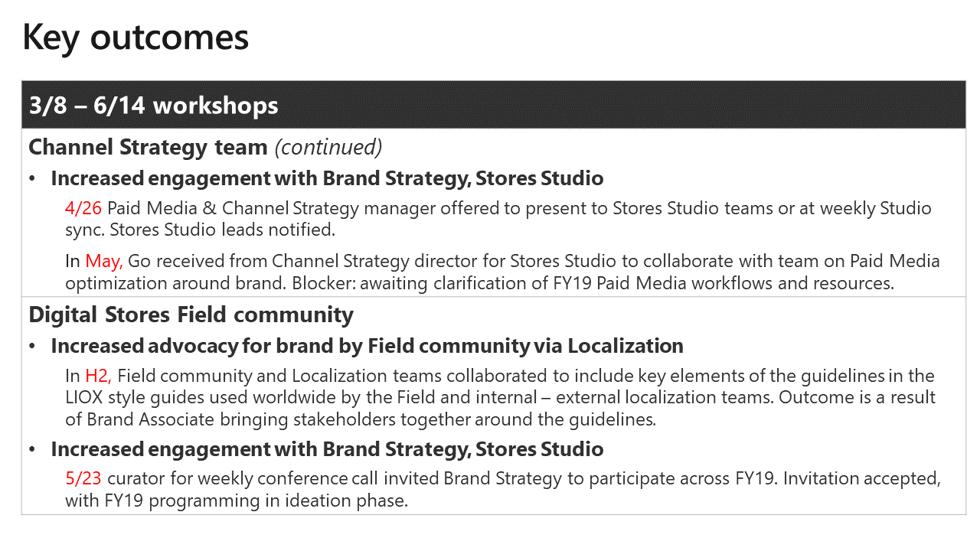The height and width of the screenshot is (551, 980).
Task: Select the italic "(continued)" text
Action: 328,146
